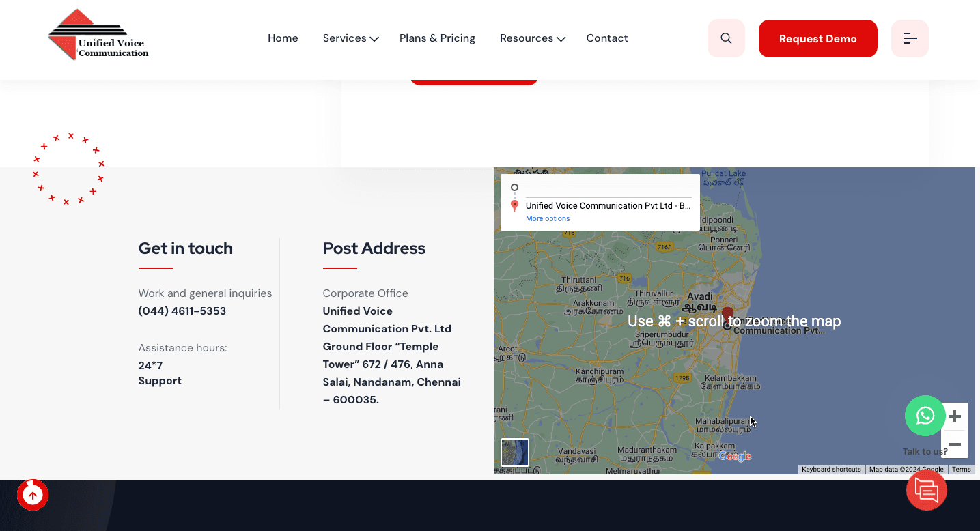The image size is (980, 531).
Task: Open map Keyboard shortcuts
Action: [x=831, y=470]
